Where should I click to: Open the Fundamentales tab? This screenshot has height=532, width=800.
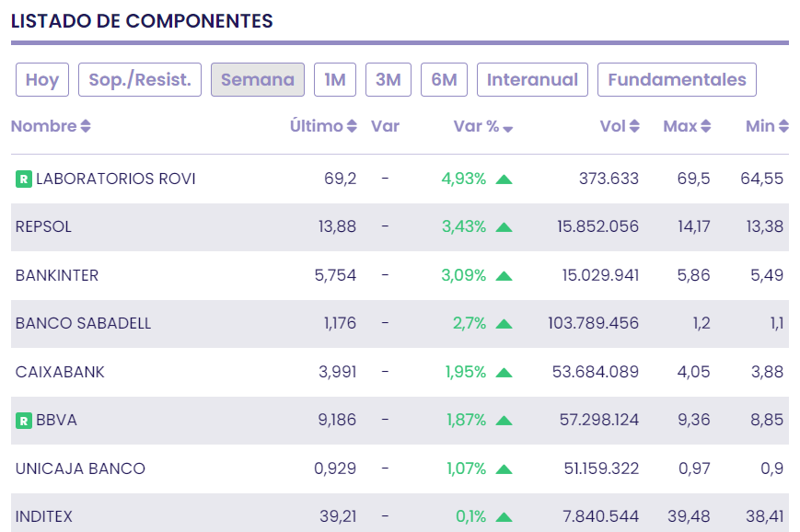[677, 80]
